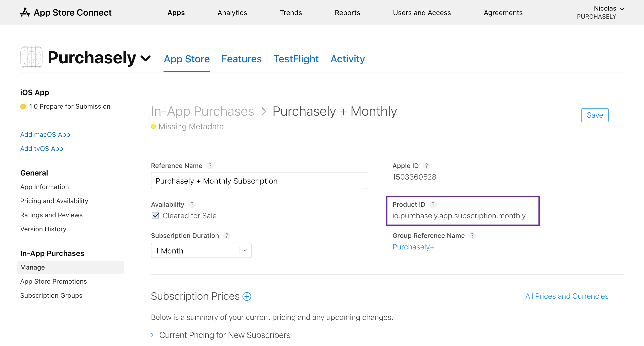The image size is (644, 346).
Task: Click the yellow Missing Metadata status dot
Action: (153, 126)
